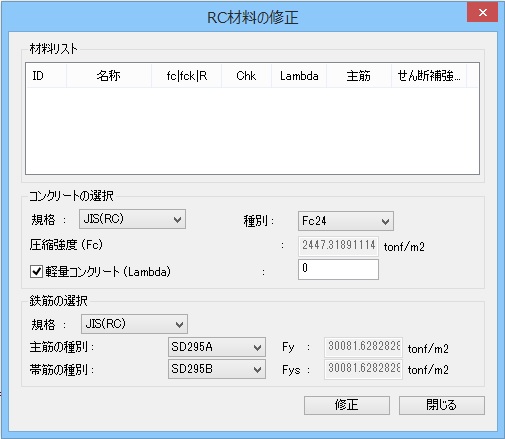
Task: Expand the 主筋の種別 SD295A dropdown
Action: point(217,347)
